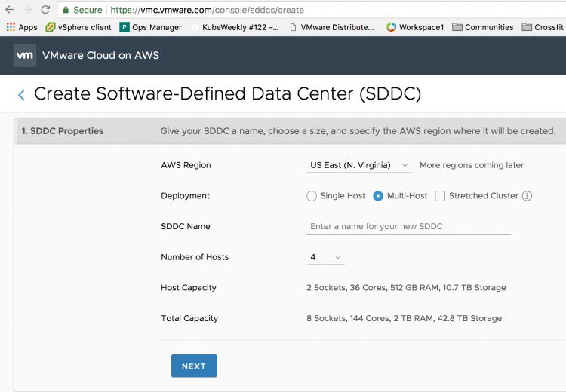Open the Ops Manager bookmark

point(151,27)
